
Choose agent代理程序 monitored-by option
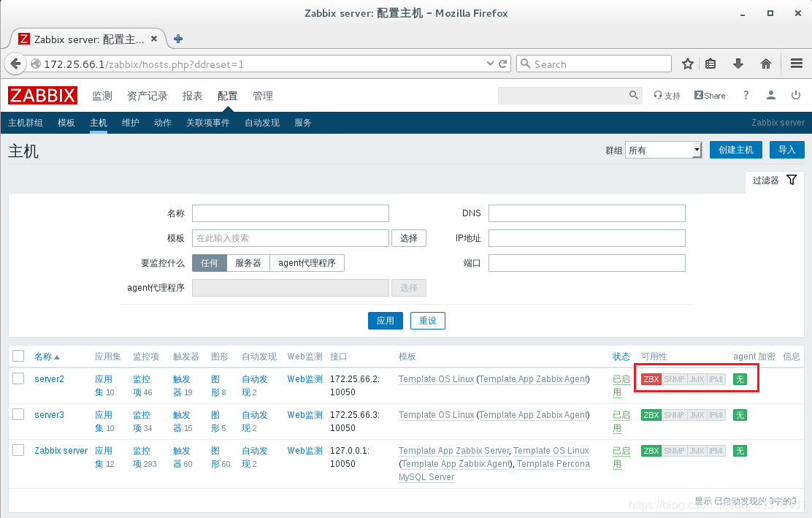click(x=307, y=263)
